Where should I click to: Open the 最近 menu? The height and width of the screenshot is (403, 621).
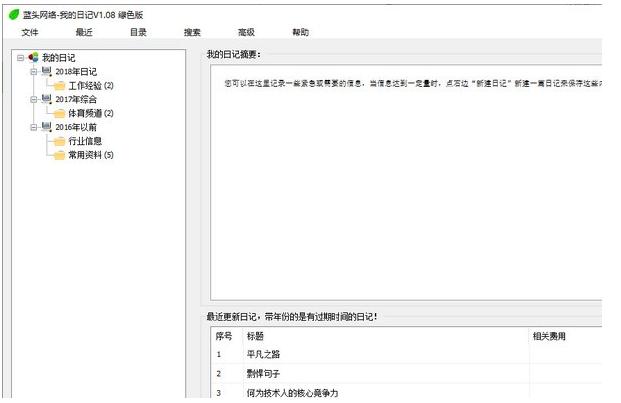(84, 32)
